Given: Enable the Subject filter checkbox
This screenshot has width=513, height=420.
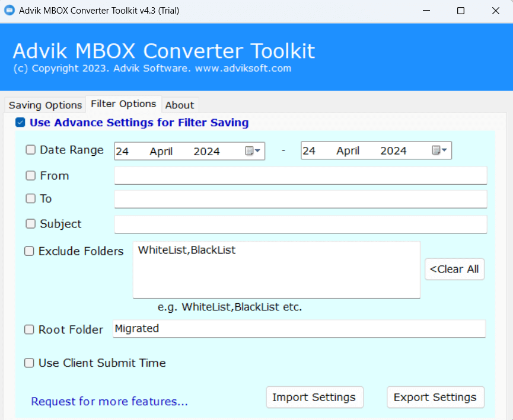Looking at the screenshot, I should (30, 223).
